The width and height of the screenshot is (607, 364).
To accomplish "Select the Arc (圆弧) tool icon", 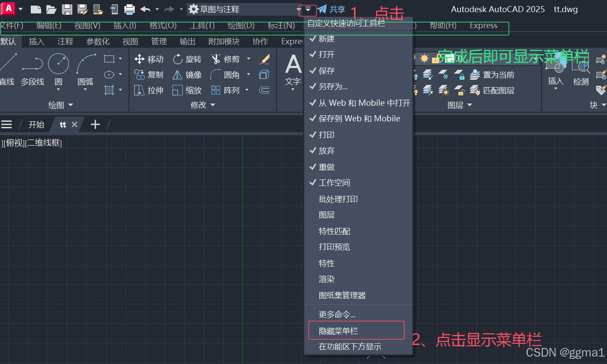I will (x=85, y=64).
